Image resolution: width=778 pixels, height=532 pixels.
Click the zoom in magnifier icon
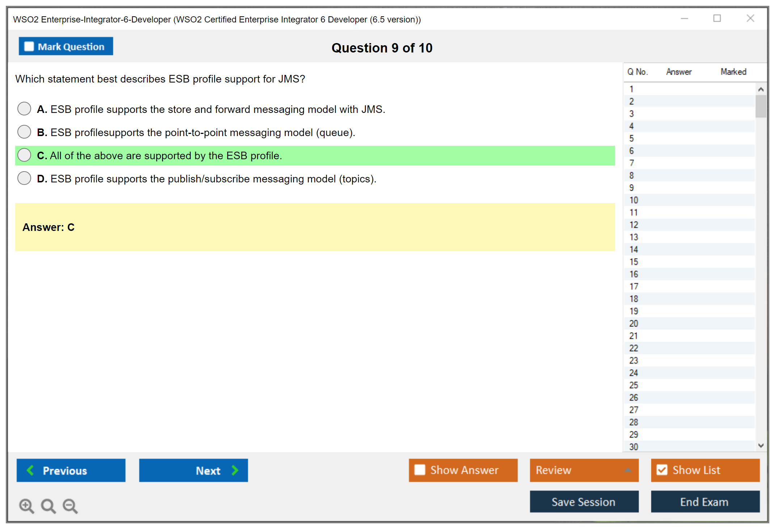click(x=26, y=506)
